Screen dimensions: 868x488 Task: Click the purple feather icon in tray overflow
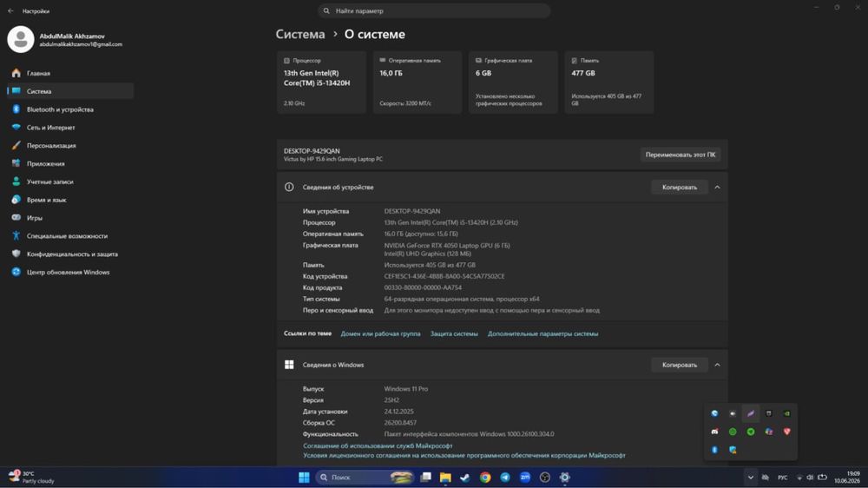(751, 413)
